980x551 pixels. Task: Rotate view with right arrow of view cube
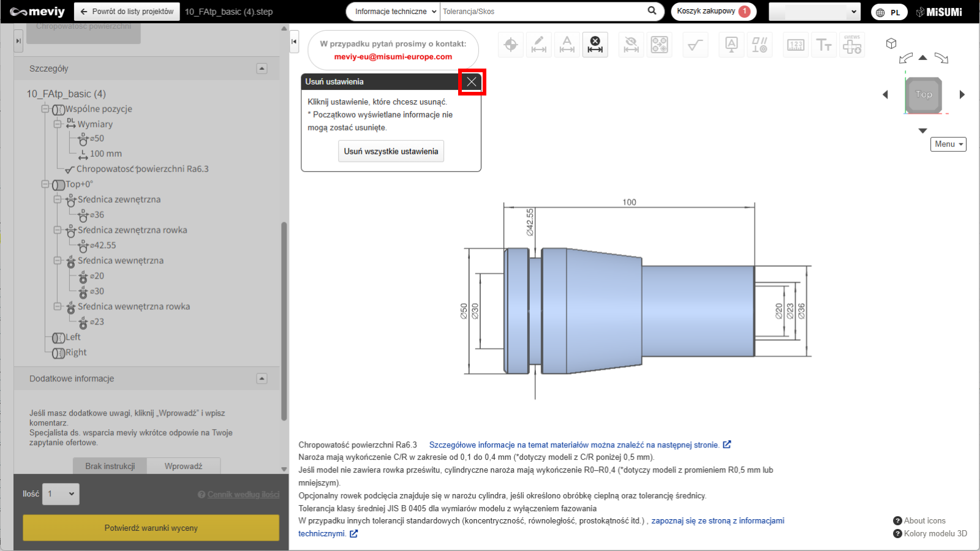(x=962, y=94)
